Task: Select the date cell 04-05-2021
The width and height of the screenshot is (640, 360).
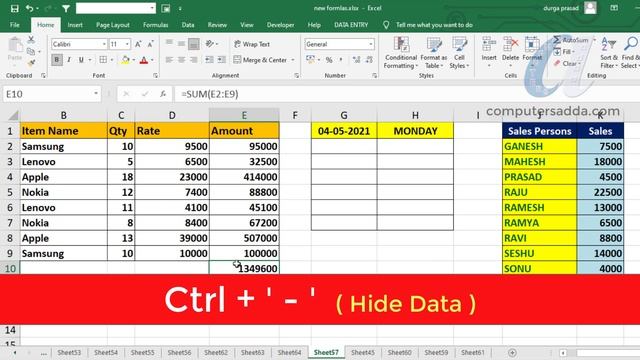Action: pos(344,131)
